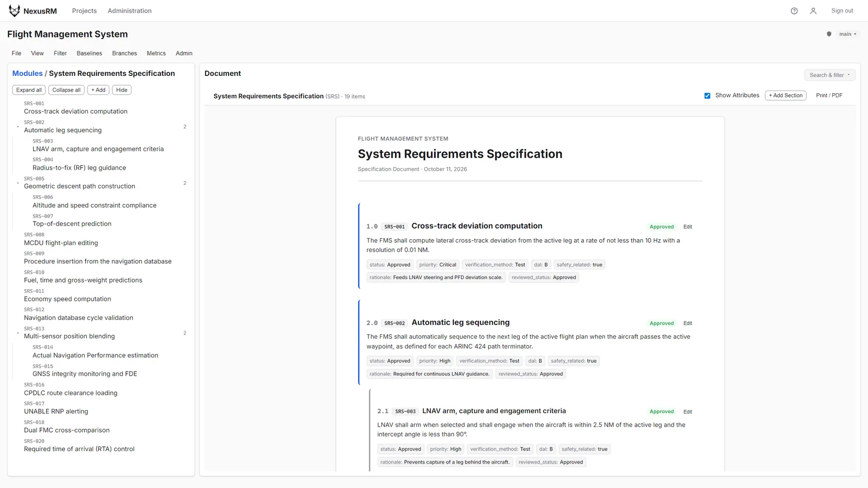Click the SRS-002 ID tag in document
The image size is (868, 488).
point(394,323)
